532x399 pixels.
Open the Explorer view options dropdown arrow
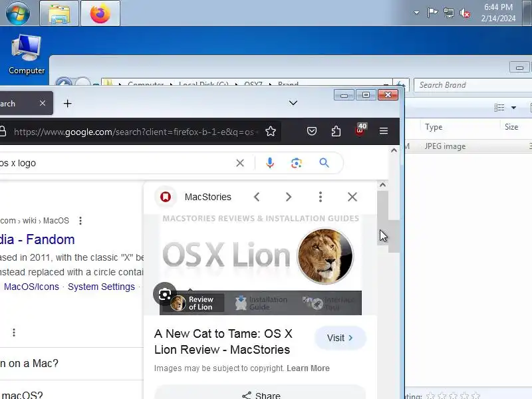pos(513,108)
